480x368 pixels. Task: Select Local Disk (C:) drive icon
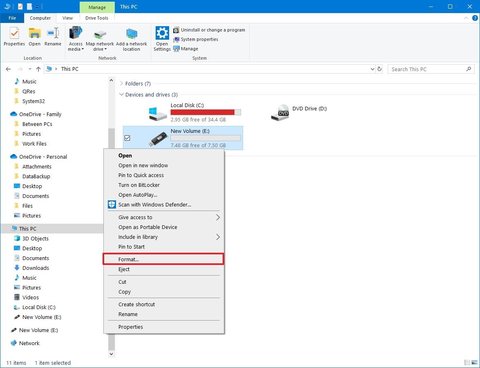coord(157,114)
